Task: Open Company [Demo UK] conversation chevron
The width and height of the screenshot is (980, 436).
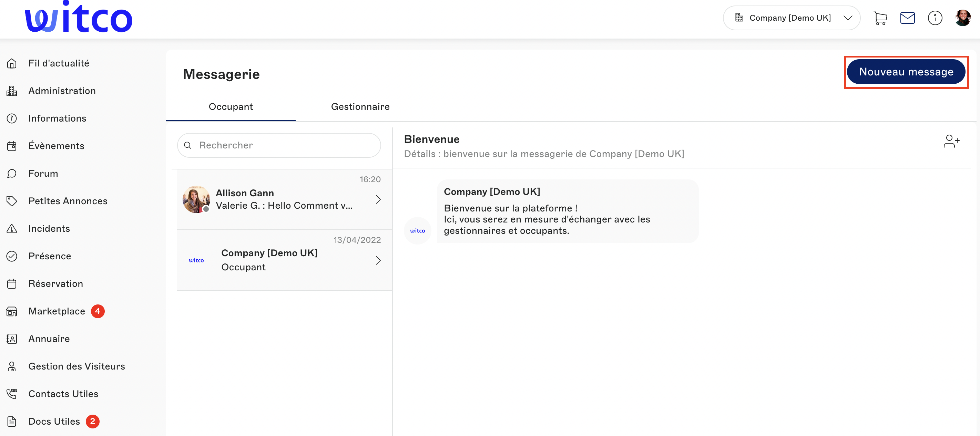Action: (x=378, y=260)
